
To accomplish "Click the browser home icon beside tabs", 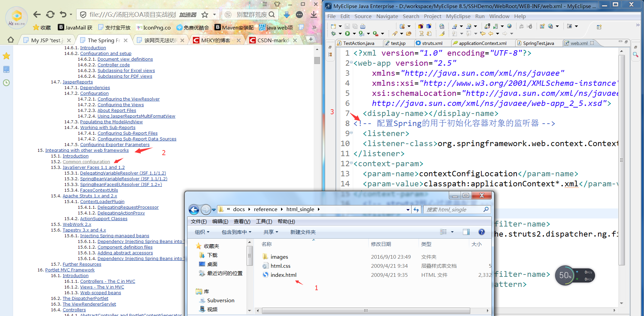I will click(11, 40).
